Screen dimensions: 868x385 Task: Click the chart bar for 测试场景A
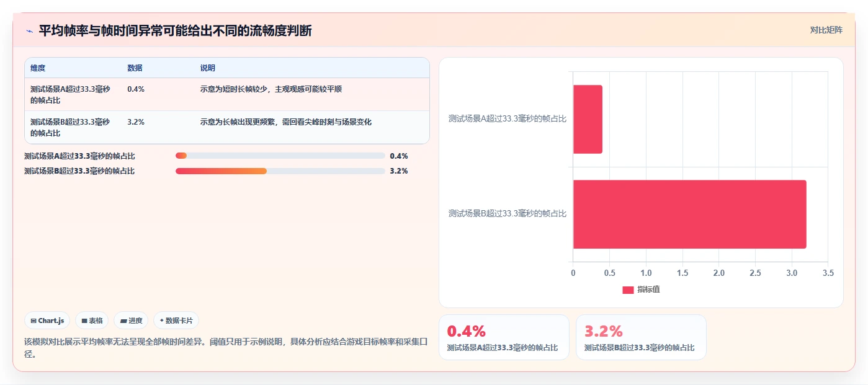coord(588,119)
